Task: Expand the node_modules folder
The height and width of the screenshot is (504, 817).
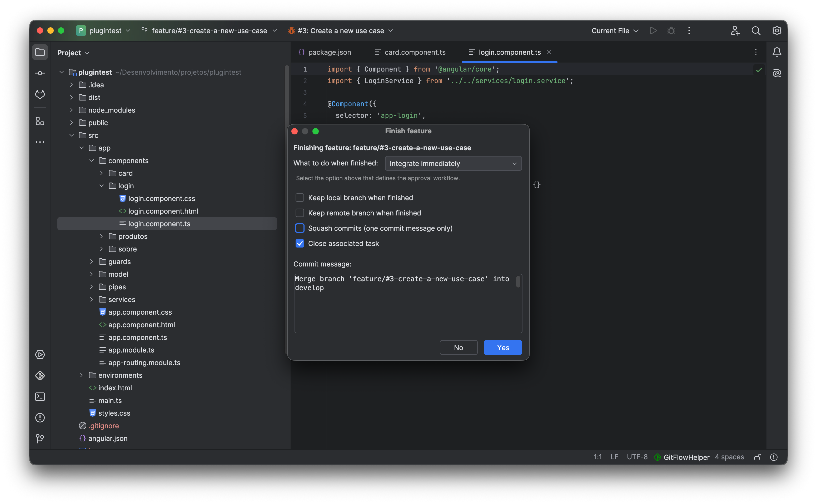Action: pyautogui.click(x=71, y=110)
